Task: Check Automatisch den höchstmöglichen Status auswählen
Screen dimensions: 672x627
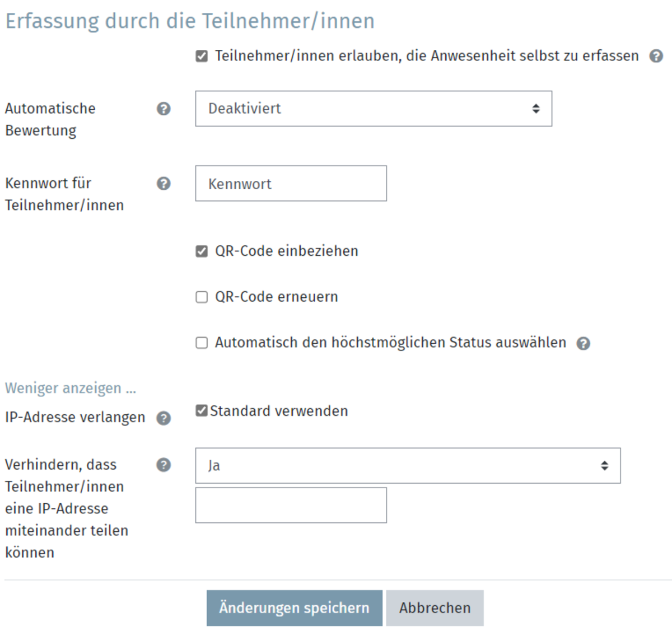Action: pyautogui.click(x=202, y=343)
